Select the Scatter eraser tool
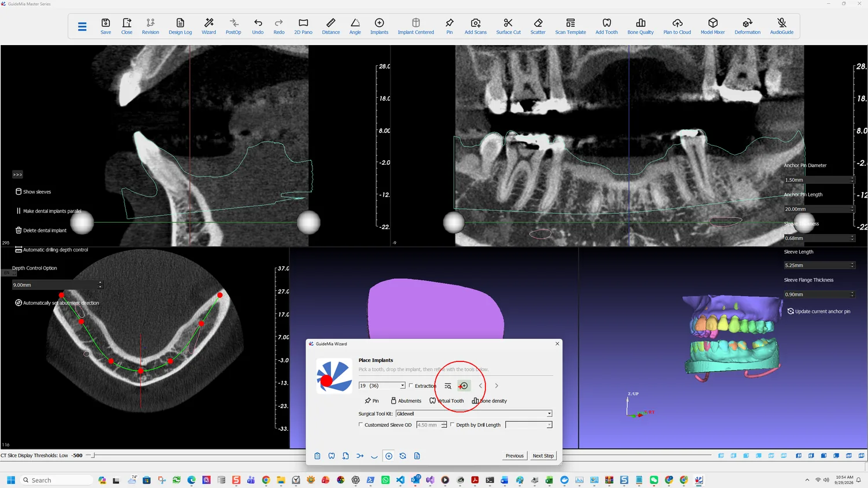Screen dimensions: 868x488 [x=538, y=26]
